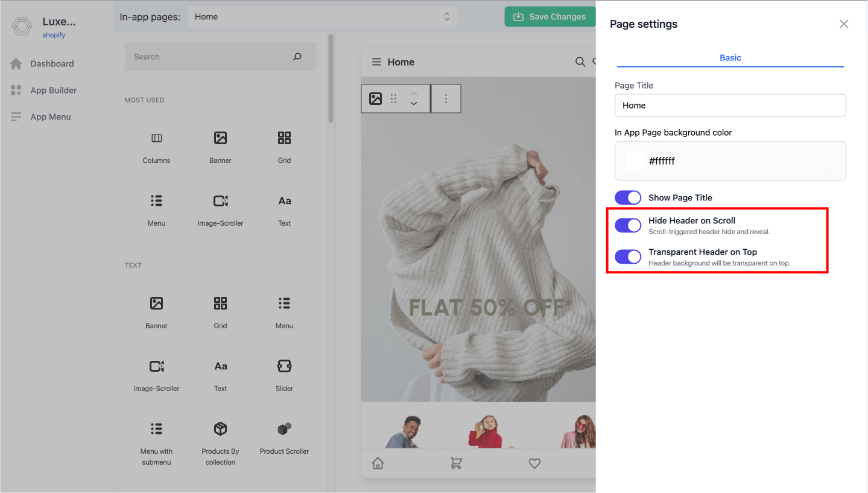
Task: Open the banner block three-dot options menu
Action: 446,99
